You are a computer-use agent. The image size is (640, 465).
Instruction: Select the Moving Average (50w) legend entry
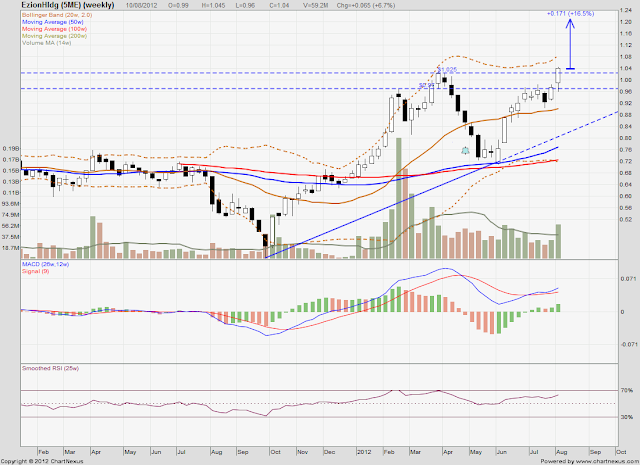(53, 22)
